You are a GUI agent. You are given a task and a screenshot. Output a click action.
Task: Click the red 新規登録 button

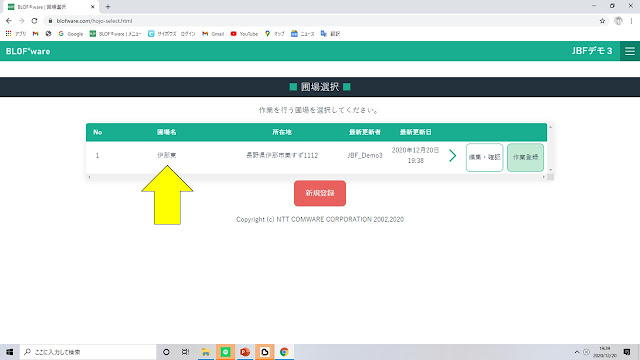(320, 193)
